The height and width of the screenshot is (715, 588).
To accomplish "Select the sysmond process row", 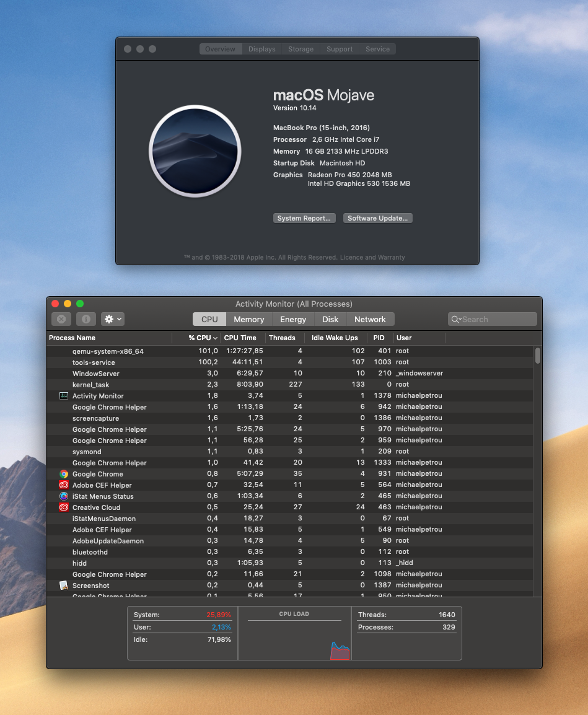I will pos(290,452).
